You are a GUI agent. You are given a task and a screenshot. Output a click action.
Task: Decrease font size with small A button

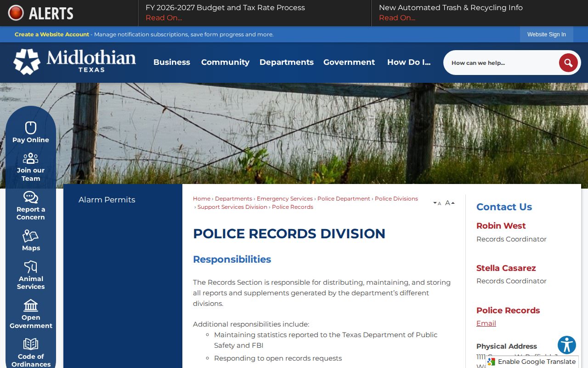tap(437, 203)
